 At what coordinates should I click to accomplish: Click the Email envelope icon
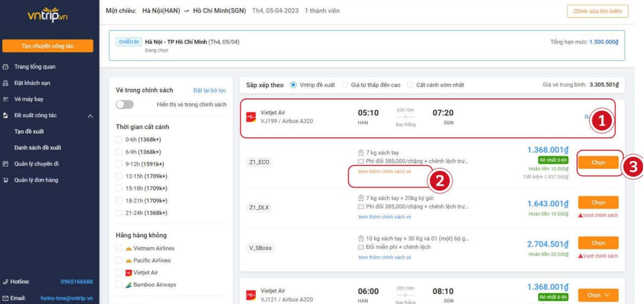click(6, 298)
